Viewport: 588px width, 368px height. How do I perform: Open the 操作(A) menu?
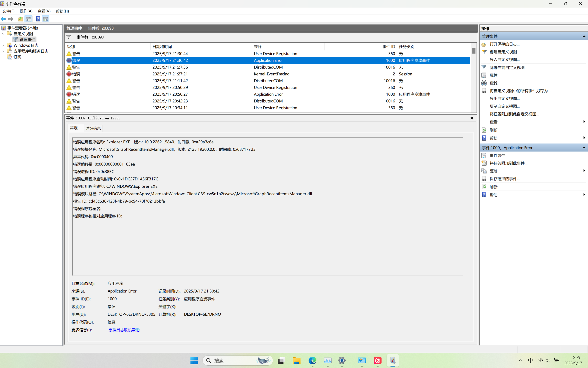pos(26,11)
